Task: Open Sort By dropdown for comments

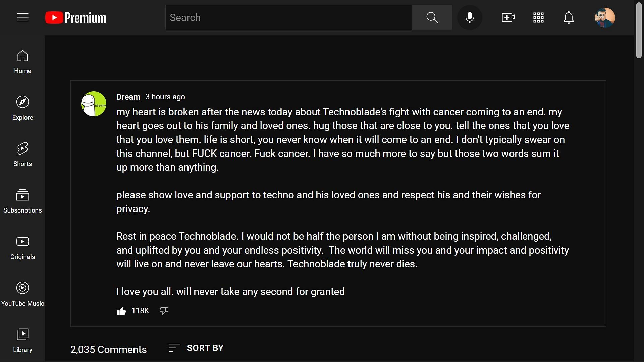Action: click(x=196, y=348)
